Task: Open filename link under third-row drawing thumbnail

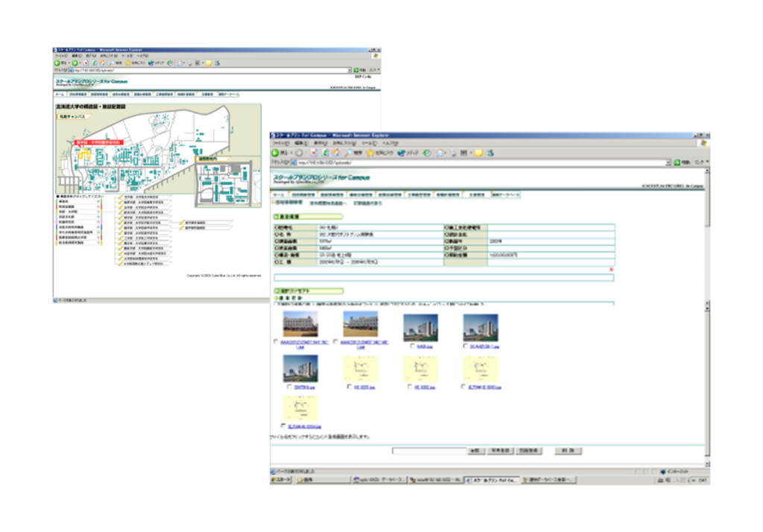Action: [x=304, y=426]
